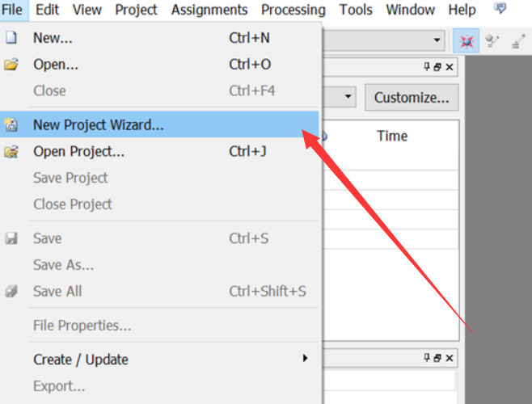532x404 pixels.
Task: Select Open Project... menu entry
Action: click(x=78, y=152)
